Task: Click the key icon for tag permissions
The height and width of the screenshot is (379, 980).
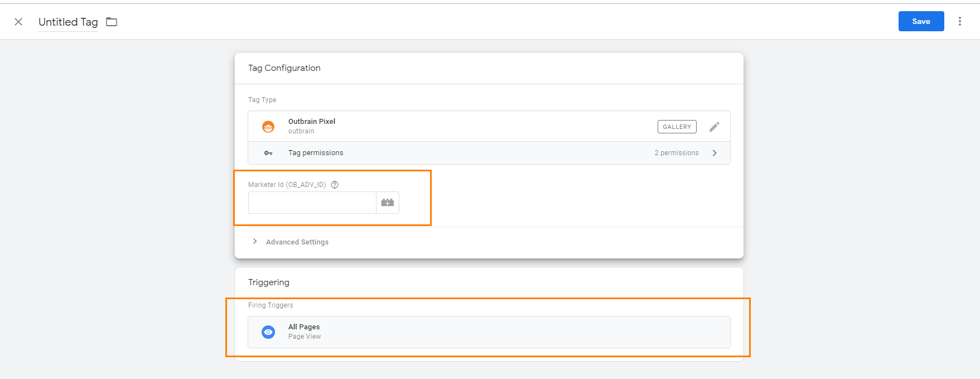Action: click(x=268, y=153)
